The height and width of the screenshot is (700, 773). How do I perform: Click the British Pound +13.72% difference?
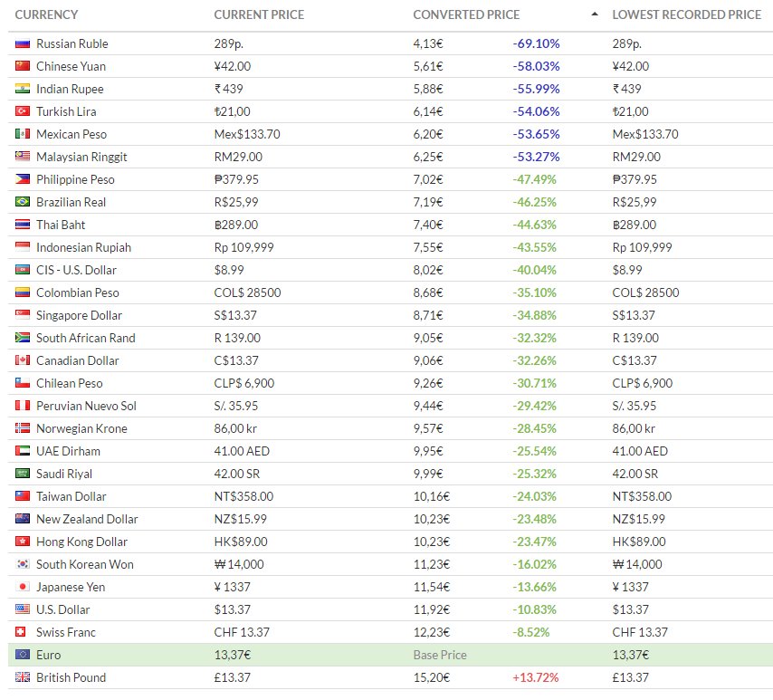click(535, 677)
